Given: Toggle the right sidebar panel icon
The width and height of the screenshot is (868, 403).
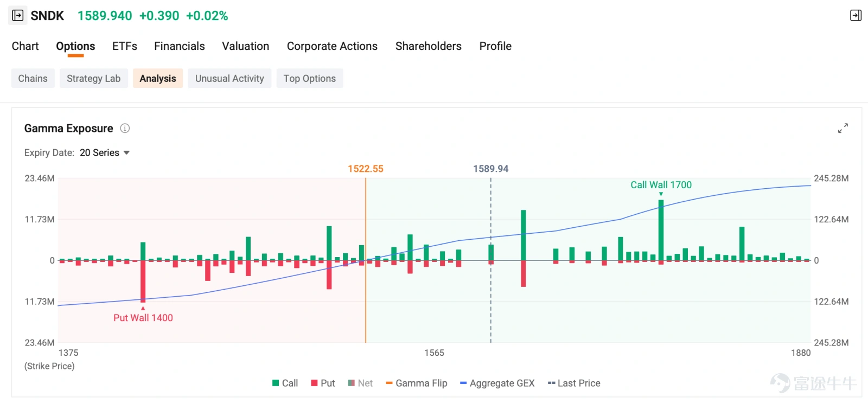Looking at the screenshot, I should 856,16.
